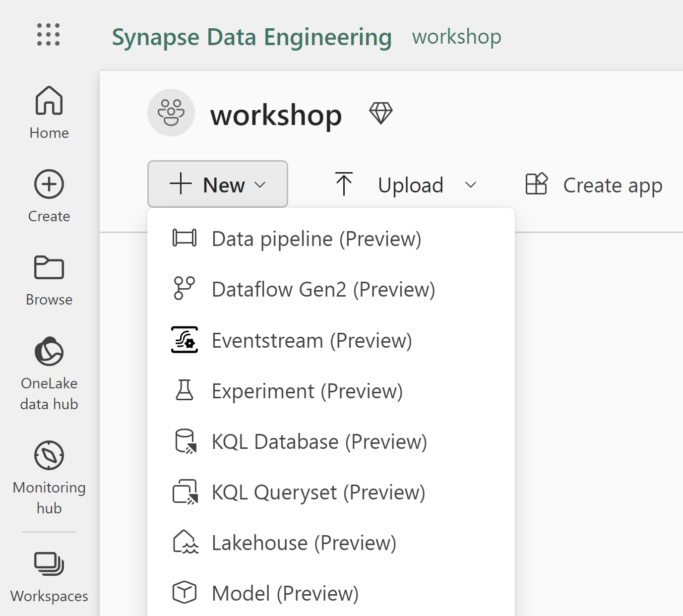
Task: Select KQL Database (Preview) entry
Action: coord(331,441)
